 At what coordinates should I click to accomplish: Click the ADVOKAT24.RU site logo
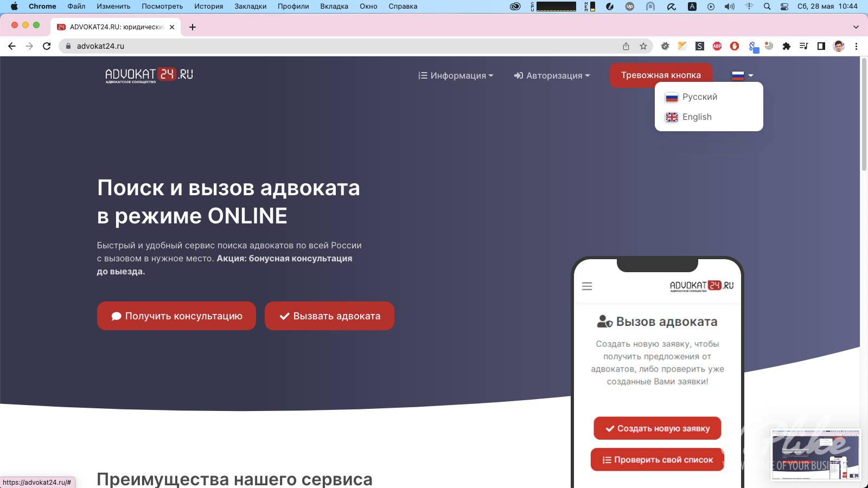pyautogui.click(x=149, y=75)
